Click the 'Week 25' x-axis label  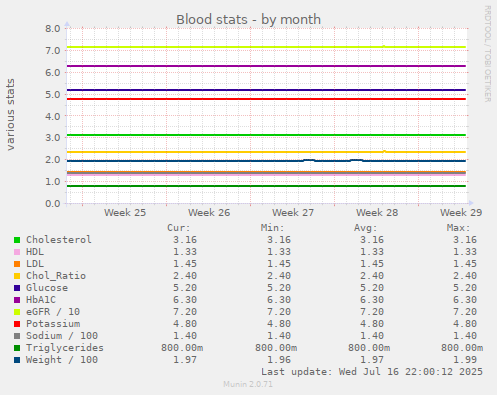coord(125,213)
